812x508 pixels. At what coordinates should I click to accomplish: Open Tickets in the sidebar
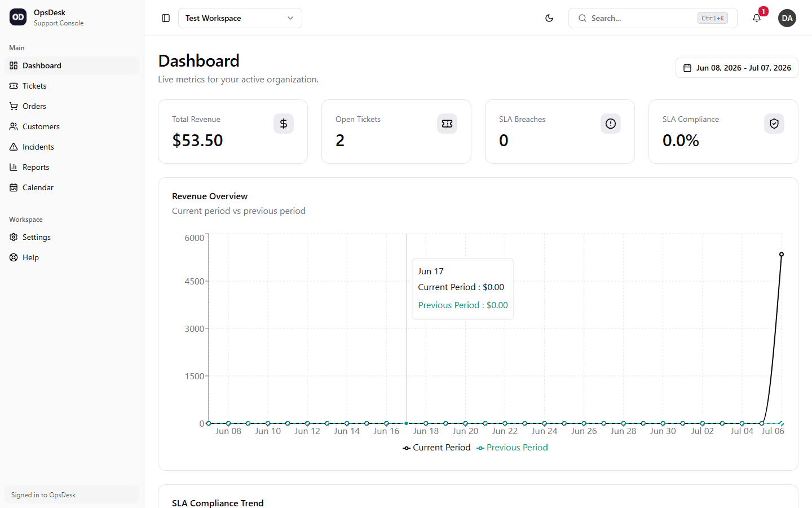pos(72,86)
